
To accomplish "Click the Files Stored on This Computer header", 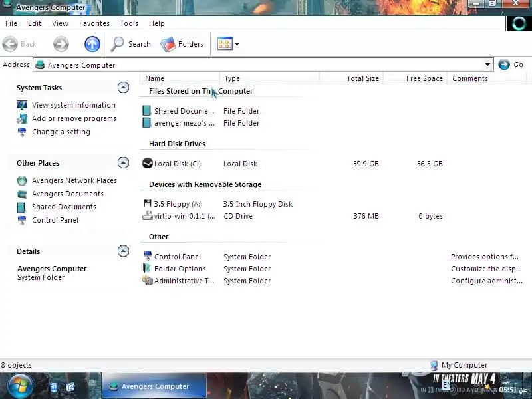I will pyautogui.click(x=201, y=91).
